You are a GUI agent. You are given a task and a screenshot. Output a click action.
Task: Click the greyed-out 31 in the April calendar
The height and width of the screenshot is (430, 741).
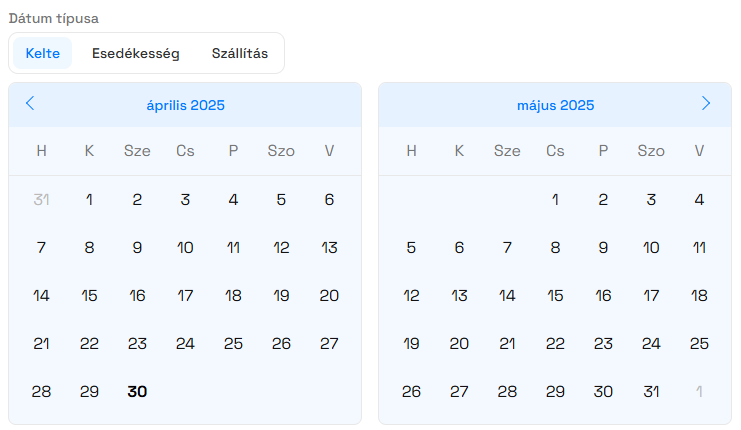coord(42,199)
